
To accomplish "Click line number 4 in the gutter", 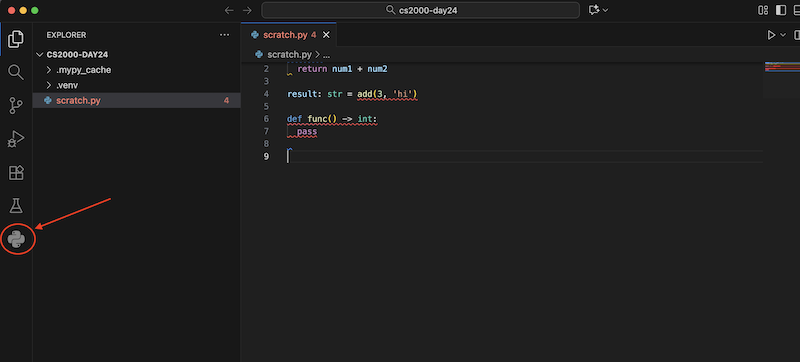I will pos(266,94).
